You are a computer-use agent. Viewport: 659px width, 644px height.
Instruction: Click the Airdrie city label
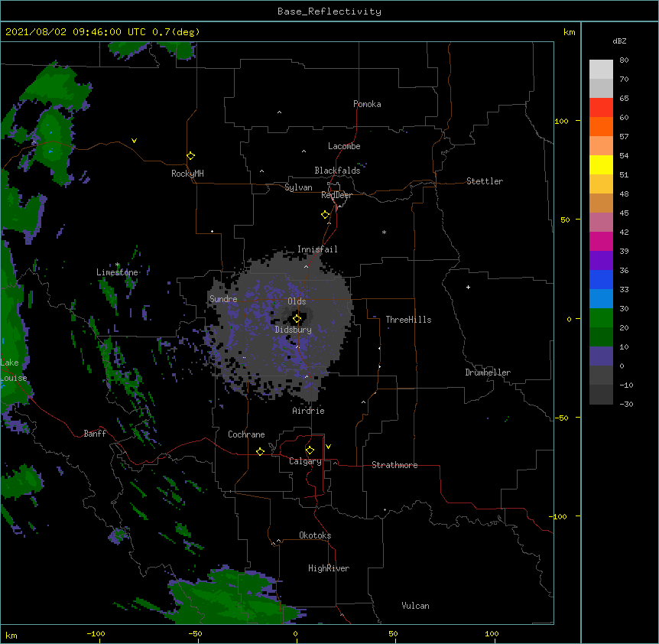click(x=308, y=411)
